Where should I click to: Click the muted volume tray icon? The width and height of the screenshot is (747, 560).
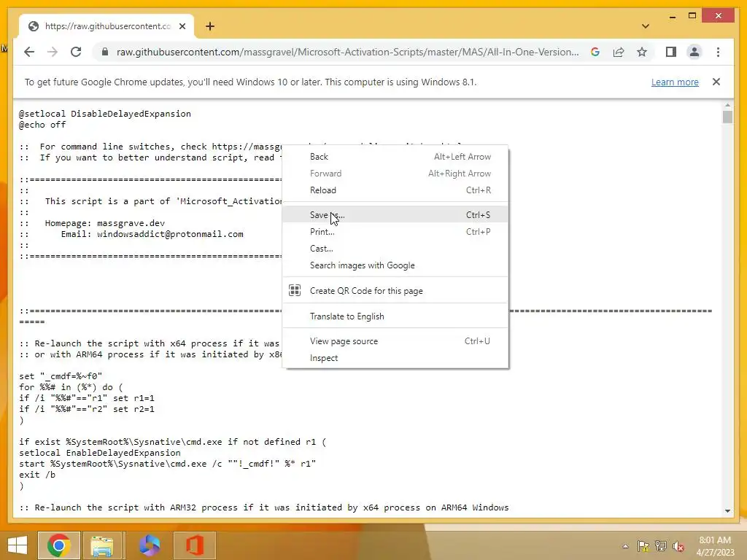click(678, 546)
